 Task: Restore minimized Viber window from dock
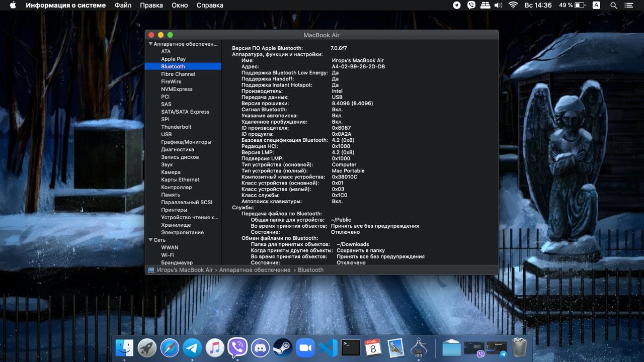[x=474, y=348]
